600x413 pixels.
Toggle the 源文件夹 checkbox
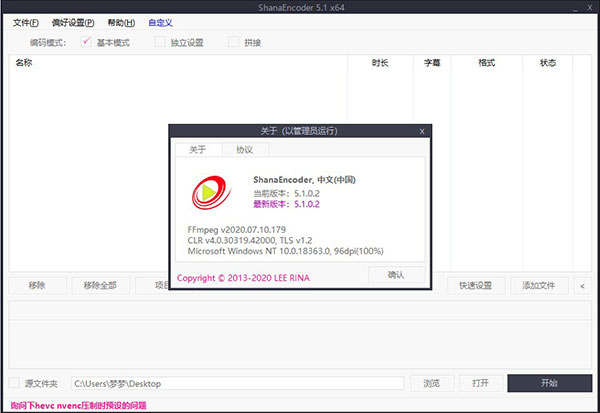click(14, 382)
